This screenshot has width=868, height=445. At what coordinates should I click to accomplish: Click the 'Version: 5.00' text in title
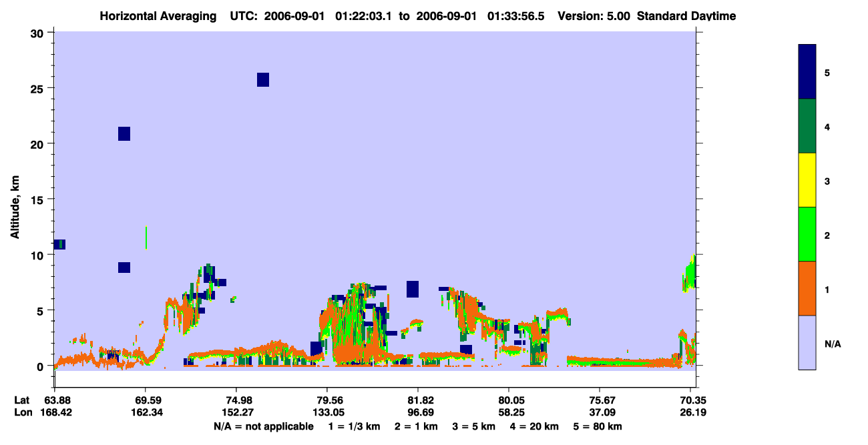(x=594, y=16)
